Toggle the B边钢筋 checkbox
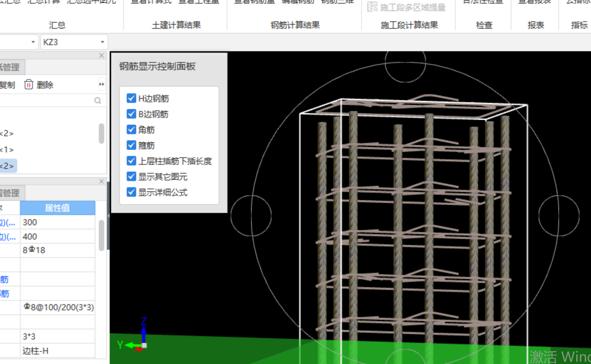Image resolution: width=591 pixels, height=364 pixels. [131, 114]
